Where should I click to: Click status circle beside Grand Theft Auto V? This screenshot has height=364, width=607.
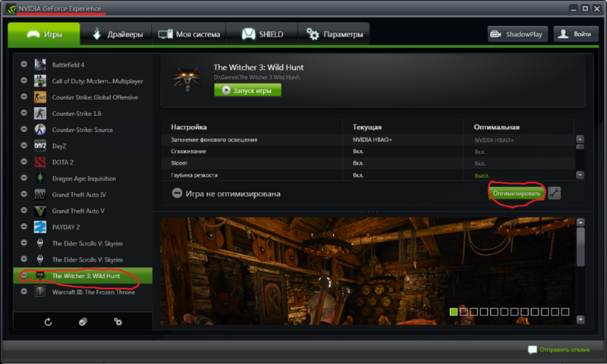tap(24, 210)
